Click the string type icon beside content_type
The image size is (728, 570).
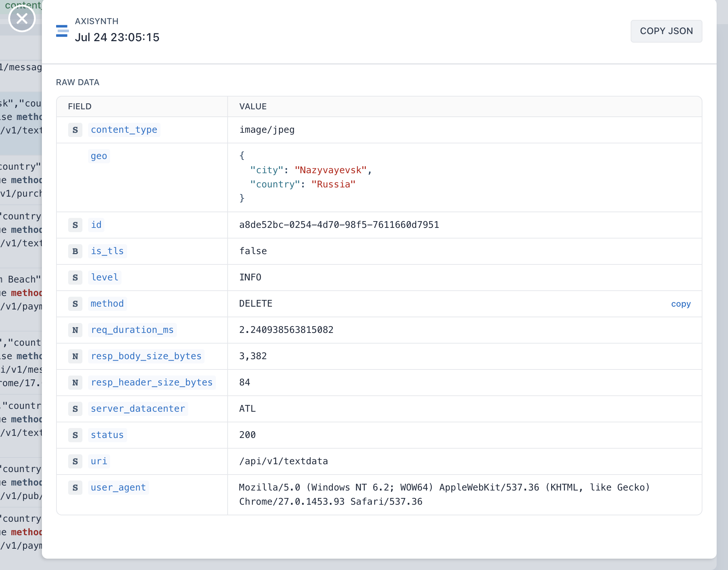[75, 130]
